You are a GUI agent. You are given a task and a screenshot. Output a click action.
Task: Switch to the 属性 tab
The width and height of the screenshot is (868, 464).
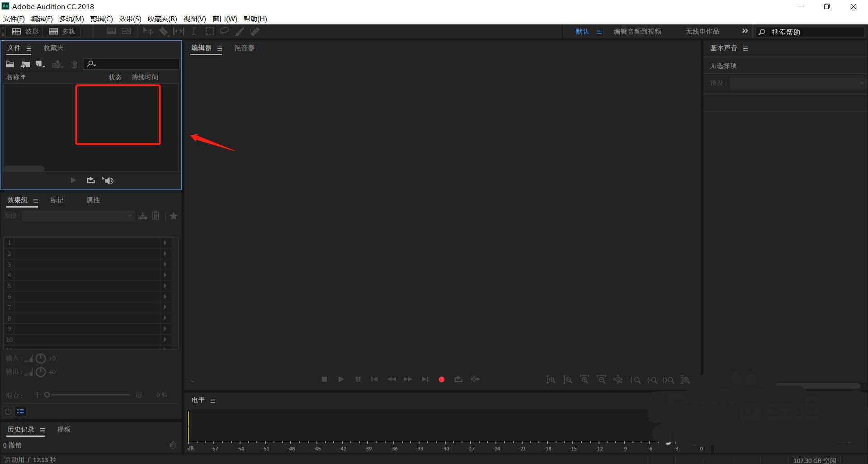(93, 200)
